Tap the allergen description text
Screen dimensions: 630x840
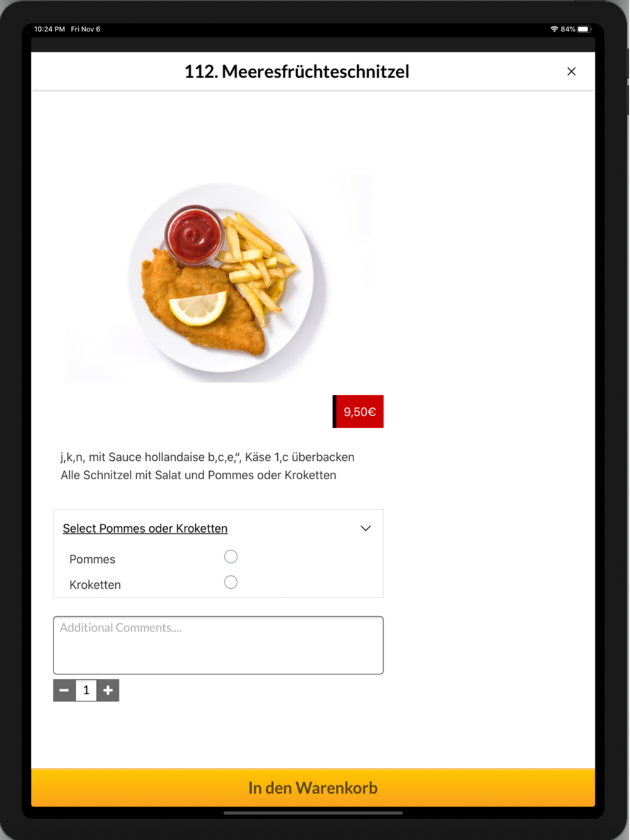[207, 466]
